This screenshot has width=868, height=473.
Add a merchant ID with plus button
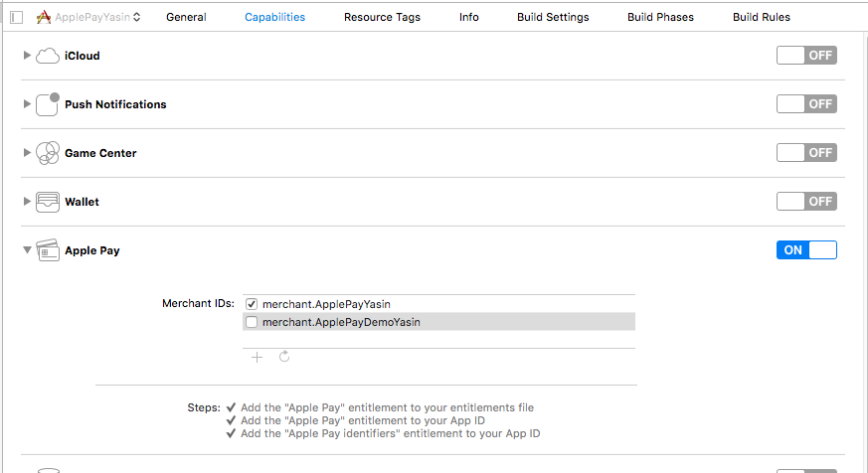pos(257,357)
